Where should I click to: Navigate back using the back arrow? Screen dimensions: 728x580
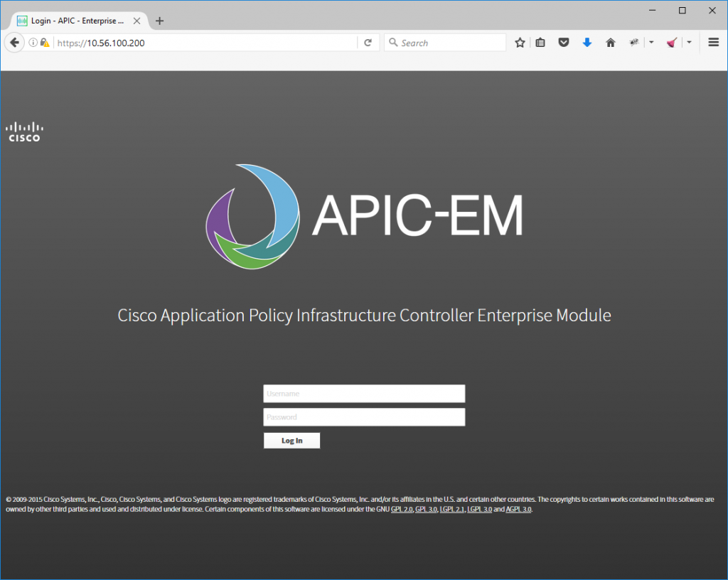14,42
